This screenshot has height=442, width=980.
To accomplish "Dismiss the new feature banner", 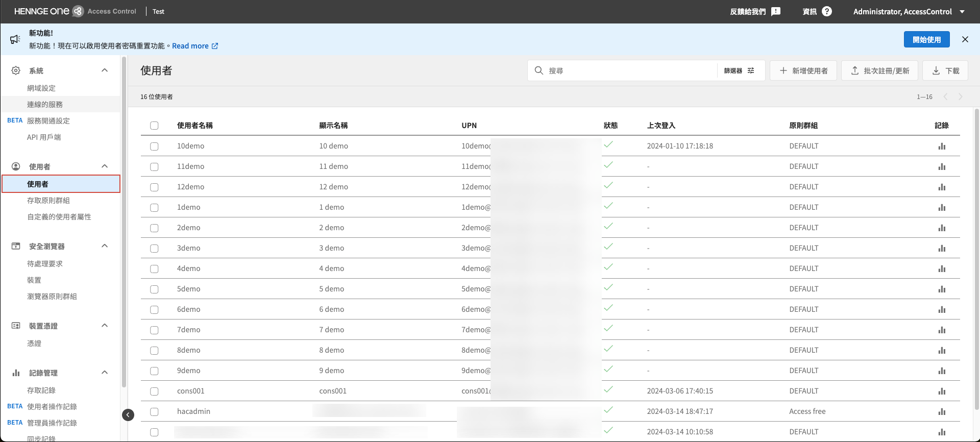I will 965,39.
